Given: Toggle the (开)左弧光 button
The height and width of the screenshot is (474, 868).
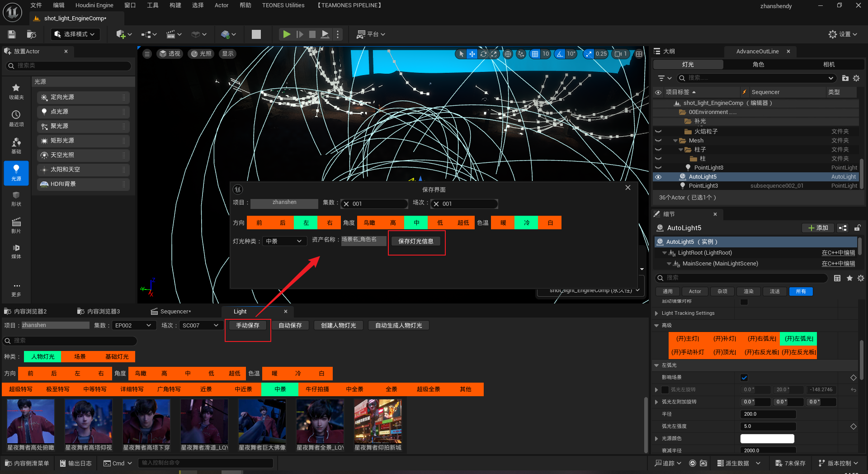Looking at the screenshot, I should click(799, 339).
